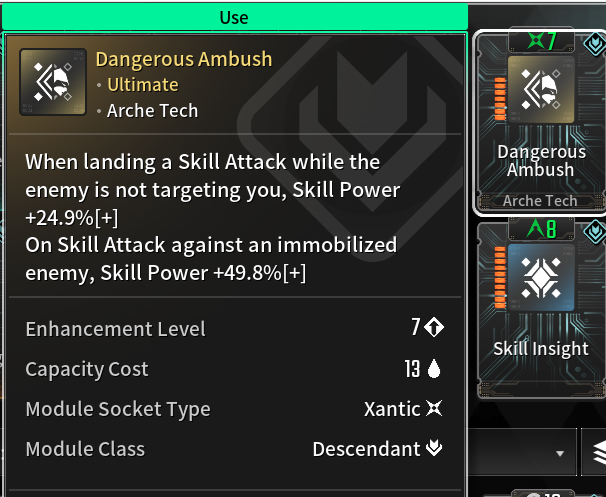Click the green 8 socket indicator
Screen dimensions: 606x497
pos(542,228)
